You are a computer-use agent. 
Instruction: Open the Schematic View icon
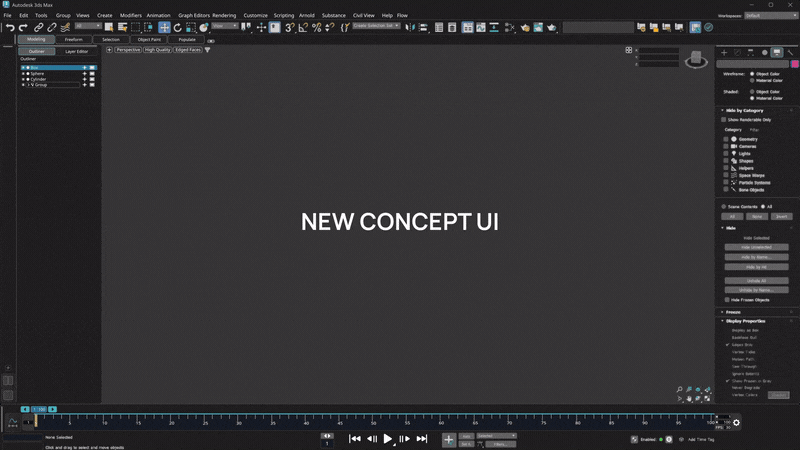494,28
